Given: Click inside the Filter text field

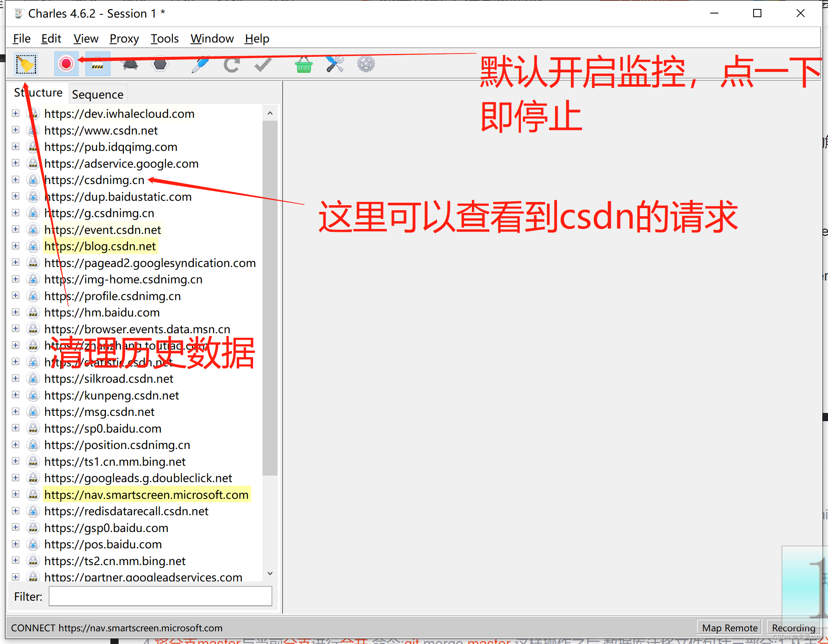Looking at the screenshot, I should click(160, 596).
